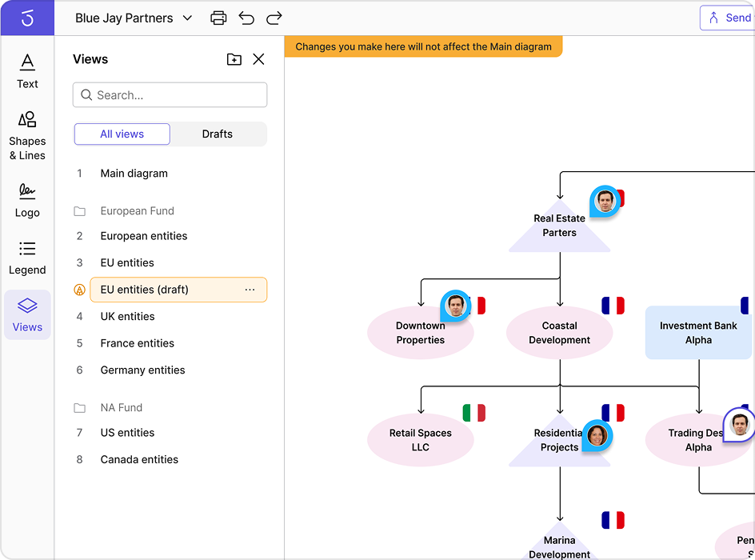Create a new folder in the Views panel

click(x=234, y=59)
